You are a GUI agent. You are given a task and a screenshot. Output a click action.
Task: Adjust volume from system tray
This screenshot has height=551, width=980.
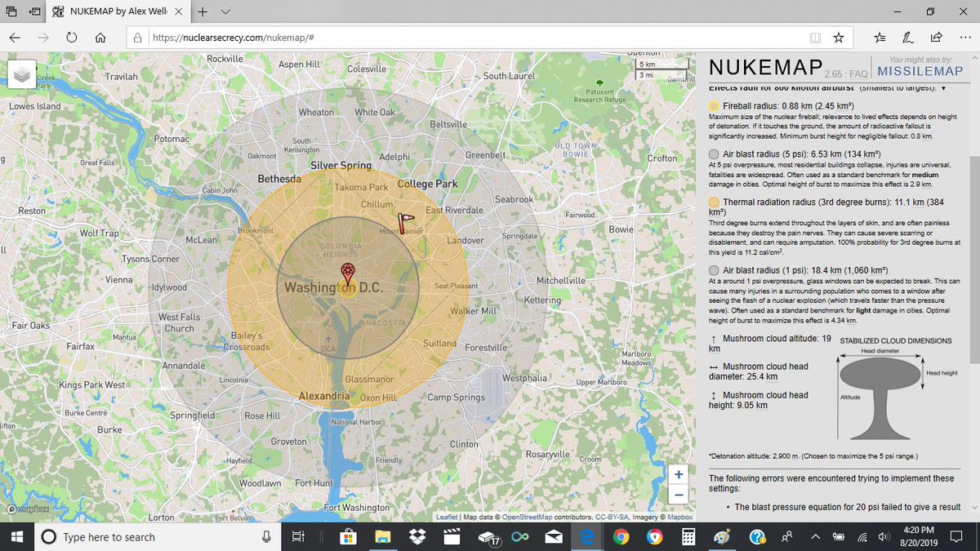884,537
